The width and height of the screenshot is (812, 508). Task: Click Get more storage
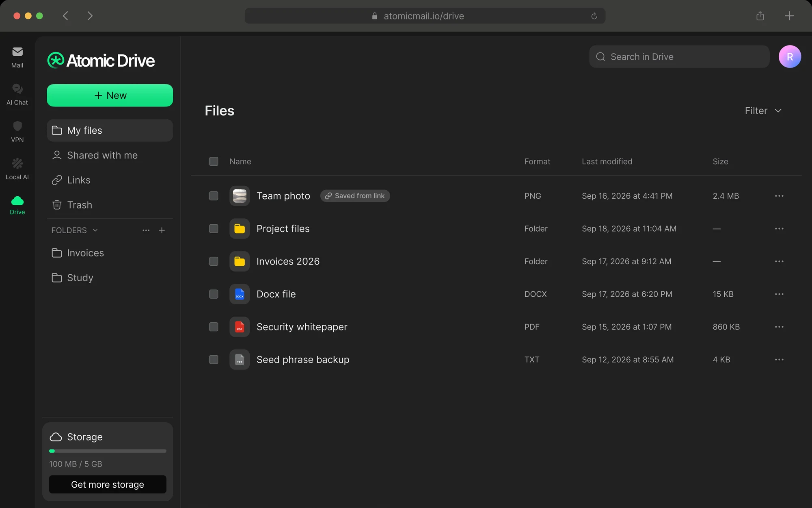[108, 484]
